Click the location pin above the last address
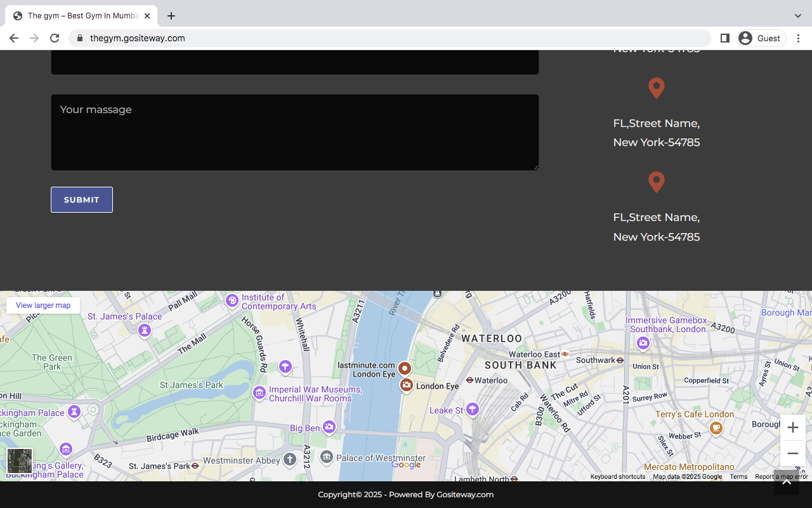The width and height of the screenshot is (812, 508). pyautogui.click(x=657, y=182)
